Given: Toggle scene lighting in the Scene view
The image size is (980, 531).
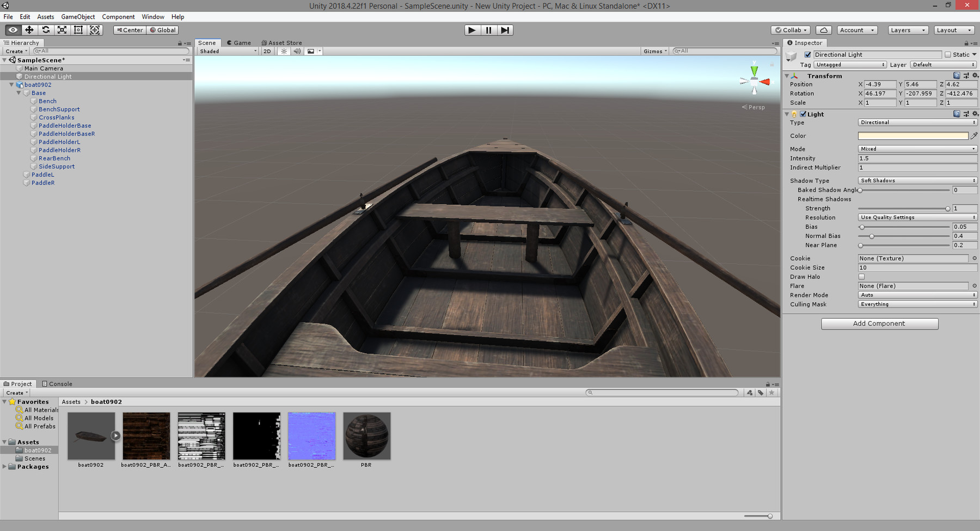Looking at the screenshot, I should pos(284,51).
